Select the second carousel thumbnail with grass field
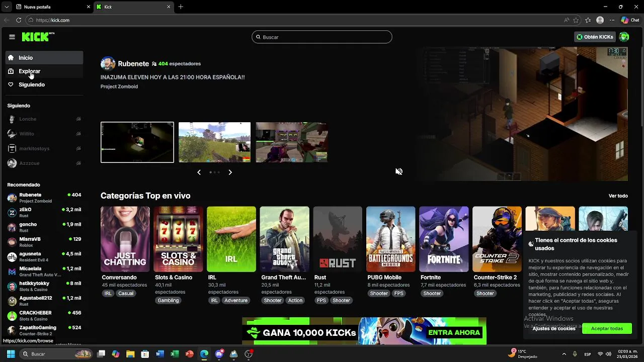 pyautogui.click(x=214, y=142)
